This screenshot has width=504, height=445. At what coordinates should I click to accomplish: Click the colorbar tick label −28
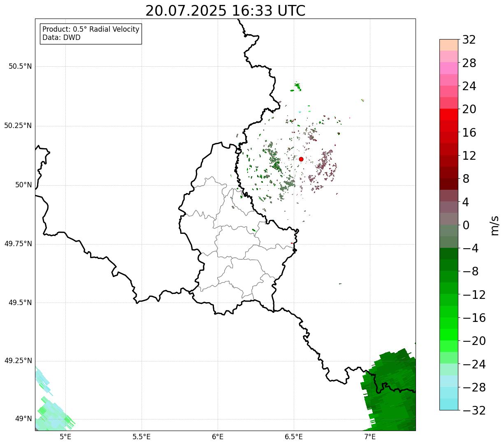pos(474,387)
